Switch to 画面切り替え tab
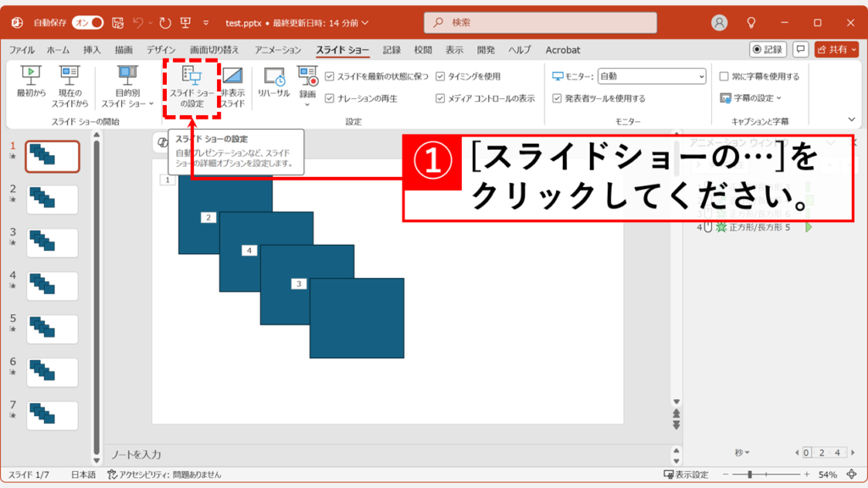 coord(214,50)
